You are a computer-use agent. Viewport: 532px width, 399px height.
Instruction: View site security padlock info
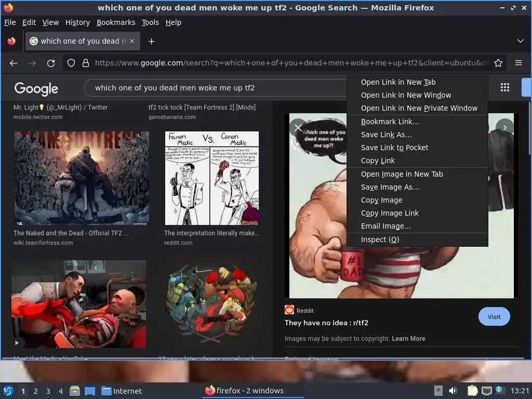pos(86,63)
